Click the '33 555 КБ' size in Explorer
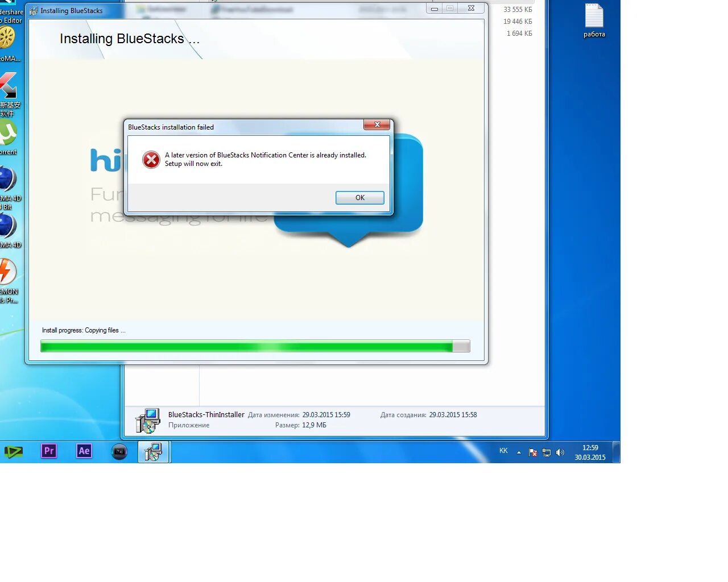The height and width of the screenshot is (582, 728). point(518,10)
